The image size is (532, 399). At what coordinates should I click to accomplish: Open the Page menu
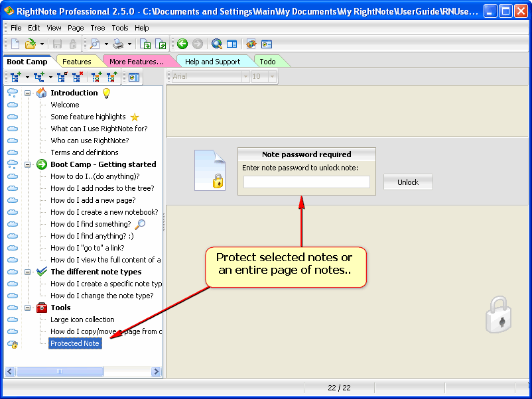[76, 28]
